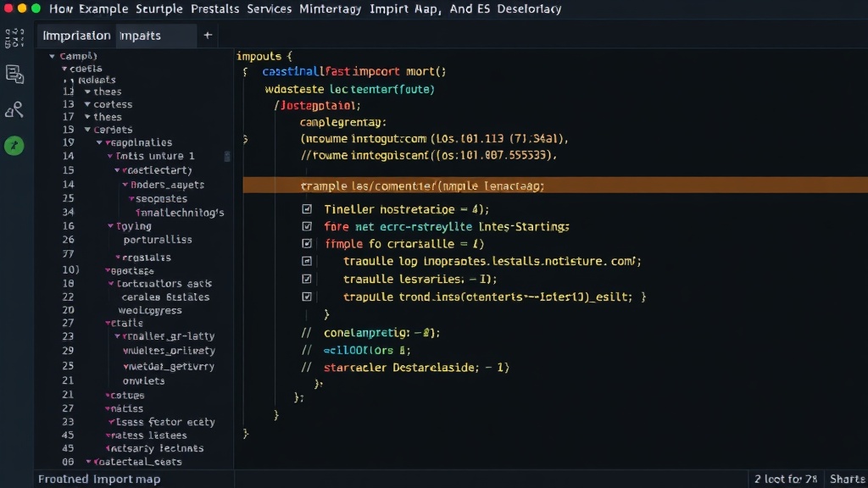Add a new tab with plus icon

coord(208,36)
